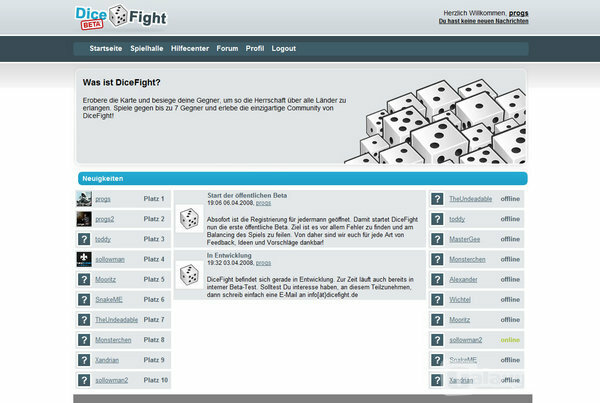
Task: Open progs2 profile link in ranking
Action: (104, 219)
